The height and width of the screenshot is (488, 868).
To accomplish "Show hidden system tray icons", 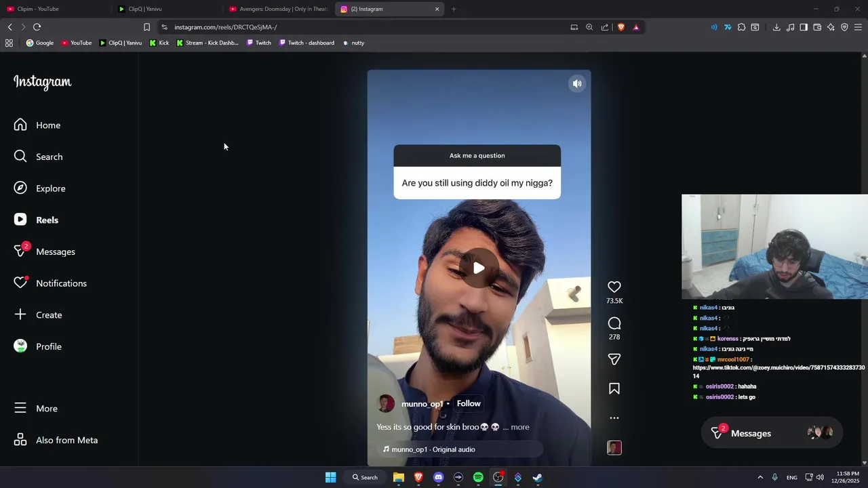I will click(760, 477).
